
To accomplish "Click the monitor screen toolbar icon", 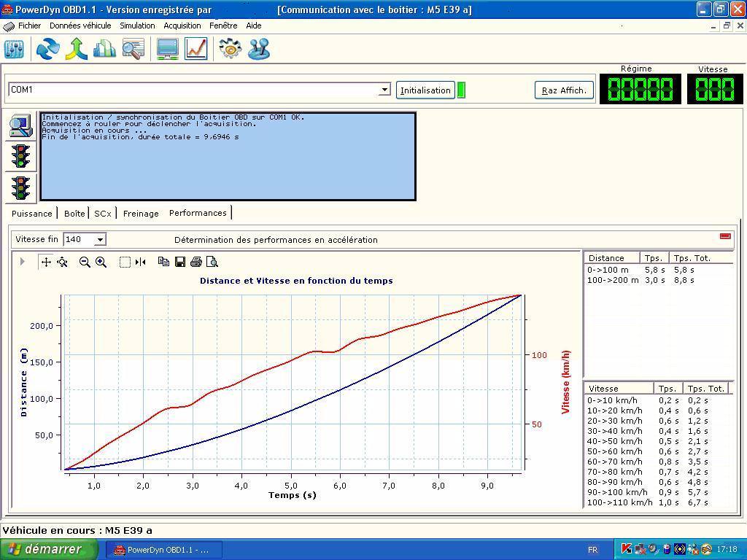I will click(x=168, y=49).
